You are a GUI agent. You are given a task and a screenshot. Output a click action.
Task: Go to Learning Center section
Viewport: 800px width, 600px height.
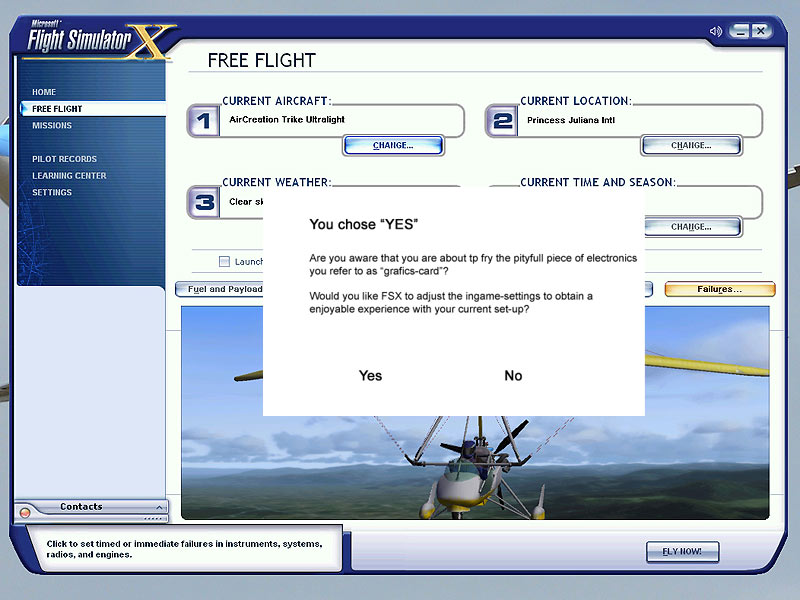(69, 176)
